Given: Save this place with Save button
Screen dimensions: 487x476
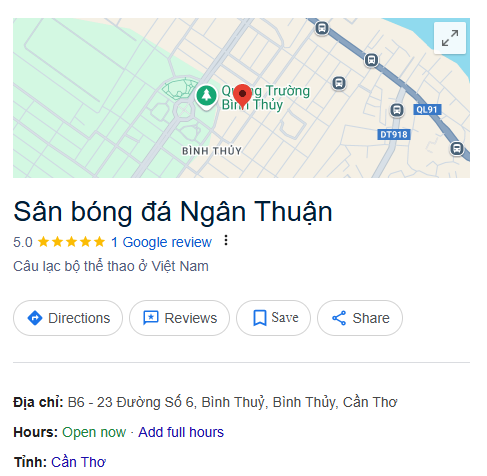Looking at the screenshot, I should [273, 318].
